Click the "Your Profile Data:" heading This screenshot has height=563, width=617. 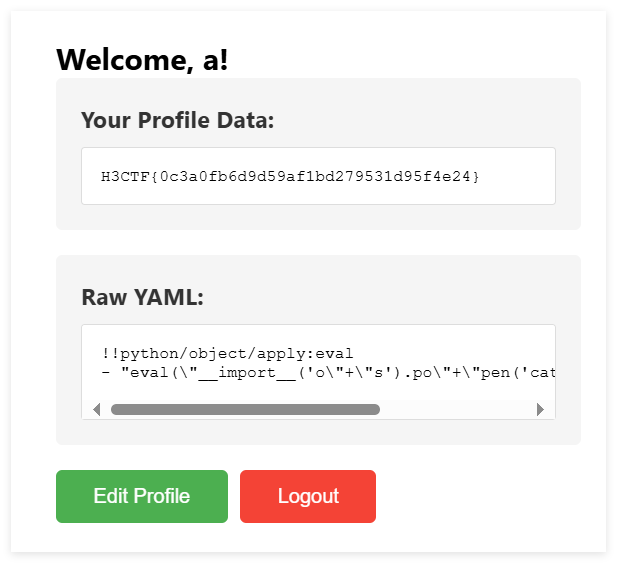pyautogui.click(x=177, y=120)
